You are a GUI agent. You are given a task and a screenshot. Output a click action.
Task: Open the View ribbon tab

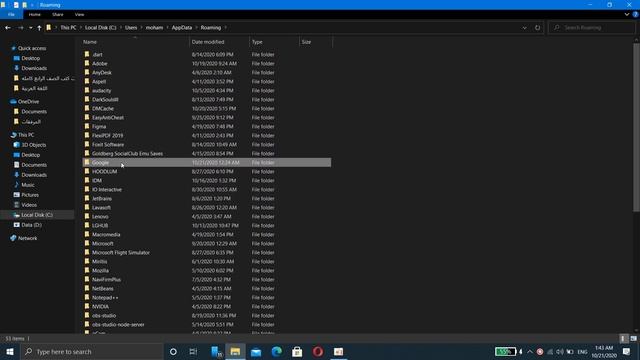(79, 14)
